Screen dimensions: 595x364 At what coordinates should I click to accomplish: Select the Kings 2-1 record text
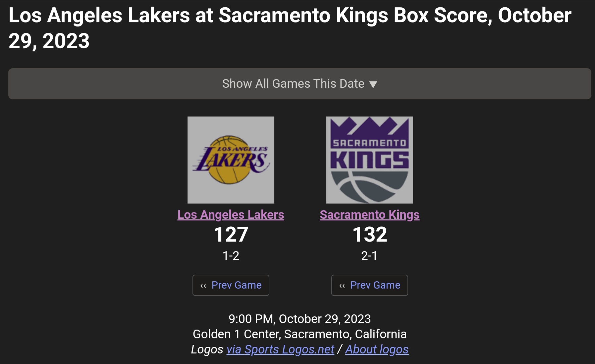pyautogui.click(x=369, y=256)
